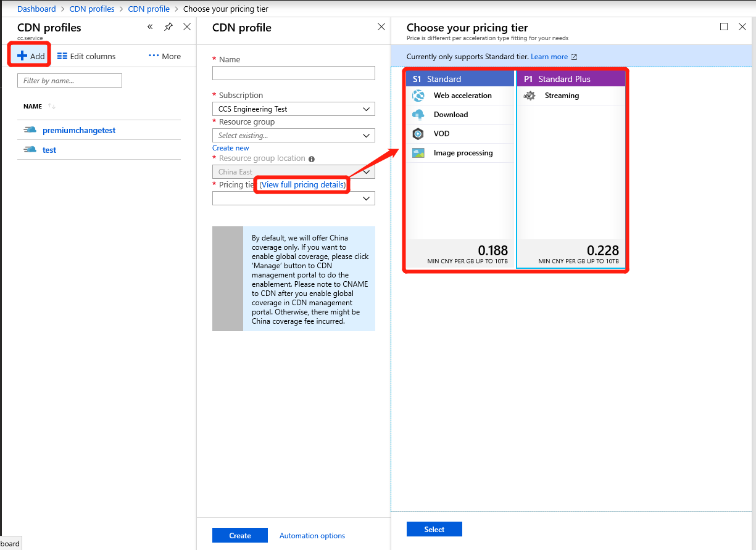Close the CDN profile blade

pos(381,27)
